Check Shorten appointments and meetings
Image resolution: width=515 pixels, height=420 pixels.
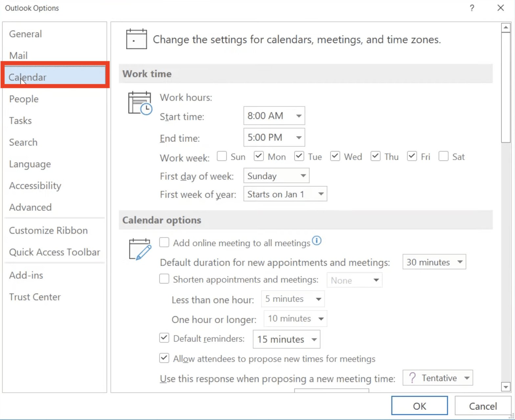(164, 279)
